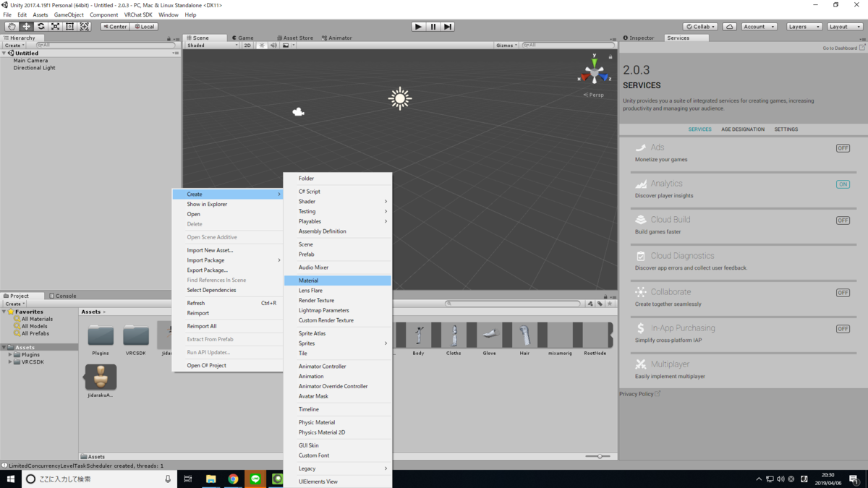Select the Hand tool in toolbar

[12, 27]
